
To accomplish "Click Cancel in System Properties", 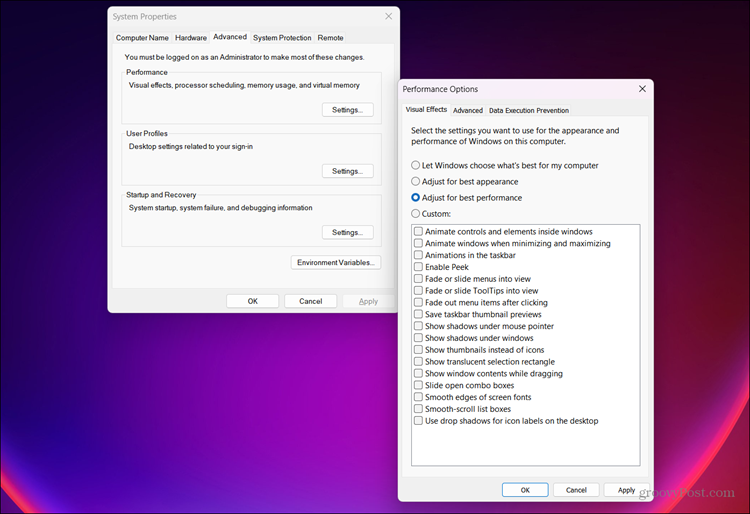I will click(x=310, y=301).
